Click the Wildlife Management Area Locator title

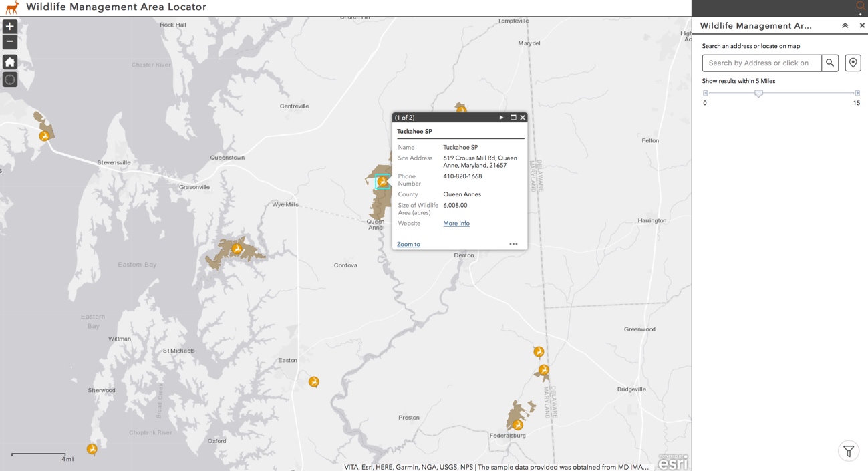pos(116,7)
